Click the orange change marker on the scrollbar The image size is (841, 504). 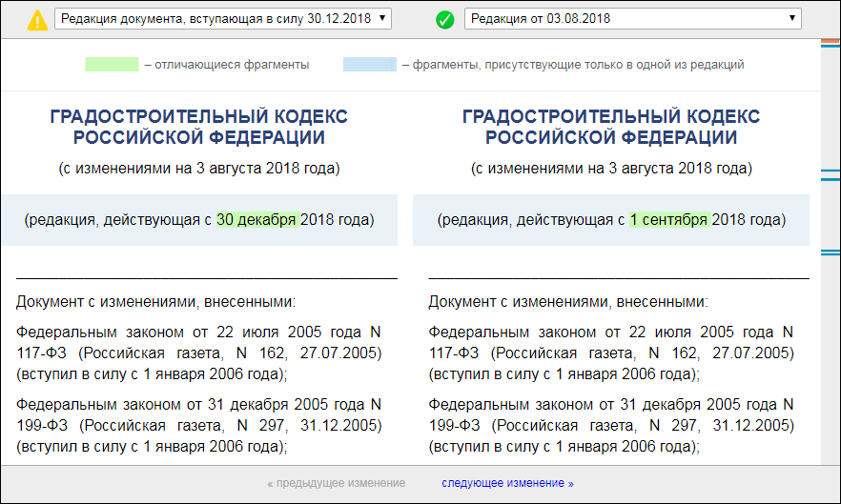[x=831, y=43]
